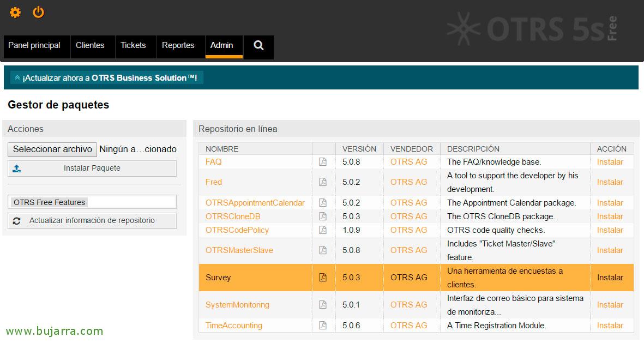Click the OTRS AG vendor link for Fred
Viewport: 644px width, 343px height.
point(408,182)
